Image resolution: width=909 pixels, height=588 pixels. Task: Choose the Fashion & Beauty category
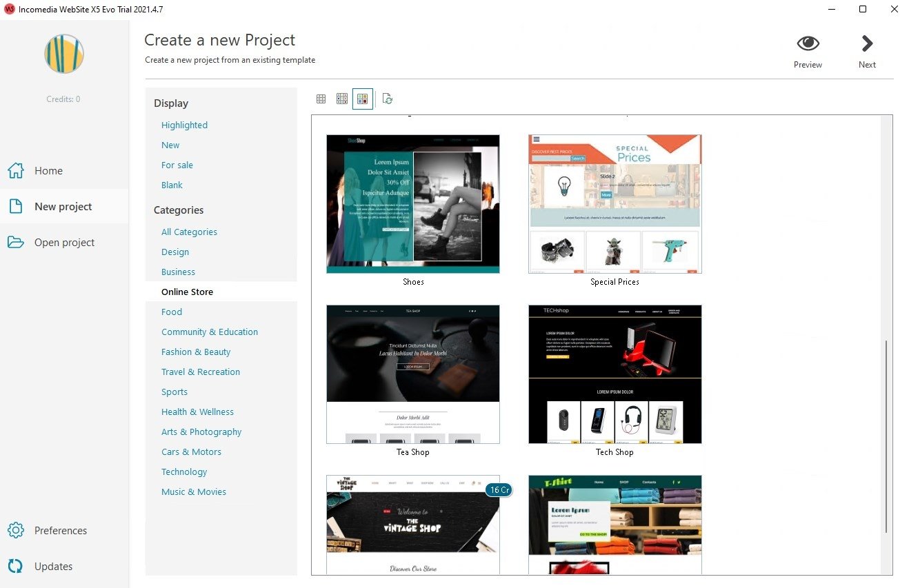196,352
